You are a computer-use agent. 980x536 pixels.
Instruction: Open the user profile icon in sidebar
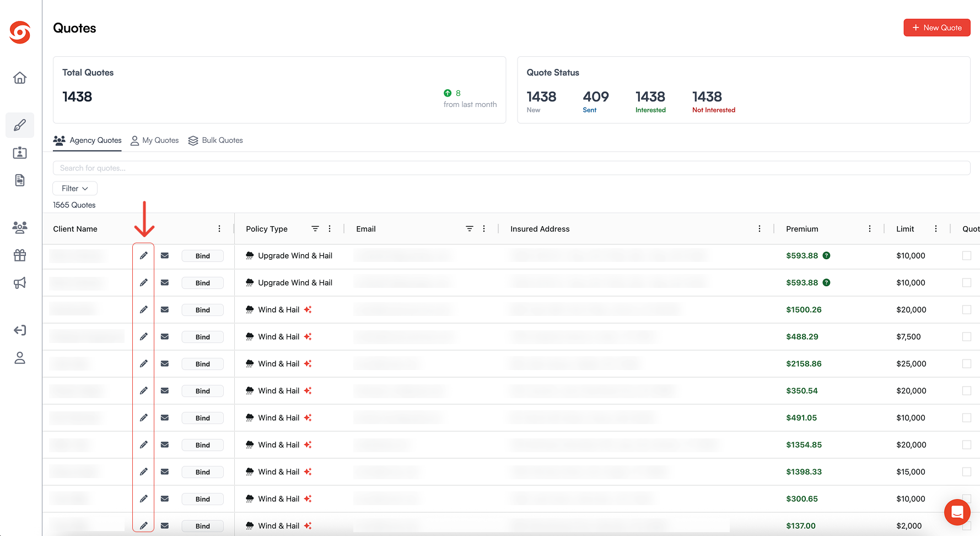tap(20, 358)
